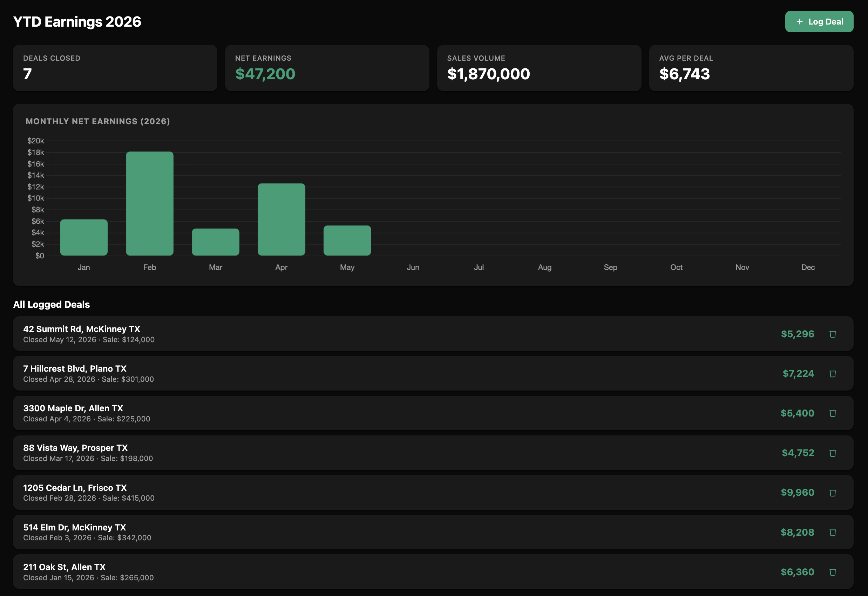Viewport: 868px width, 596px height.
Task: Click the $0 y-axis label
Action: tap(40, 256)
